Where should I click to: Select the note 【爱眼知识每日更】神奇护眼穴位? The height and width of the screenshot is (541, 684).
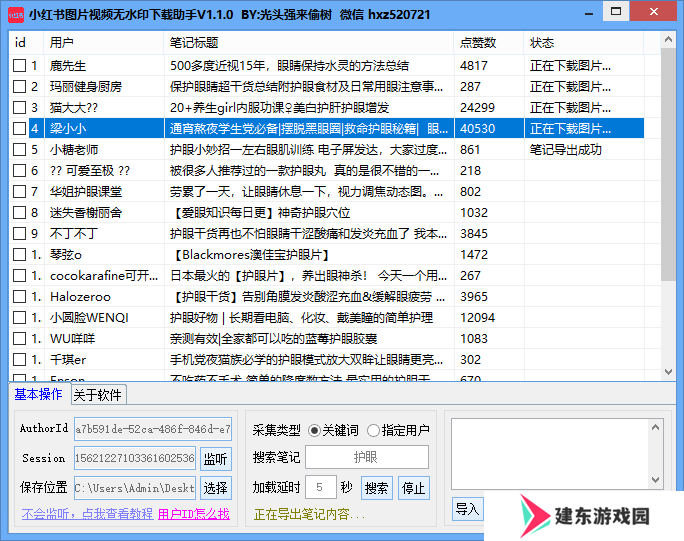click(260, 212)
